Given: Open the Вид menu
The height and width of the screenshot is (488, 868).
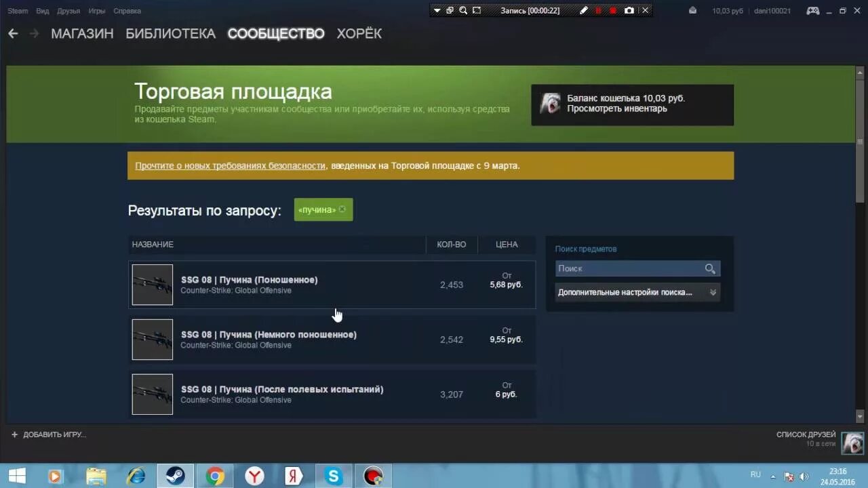Looking at the screenshot, I should coord(42,11).
